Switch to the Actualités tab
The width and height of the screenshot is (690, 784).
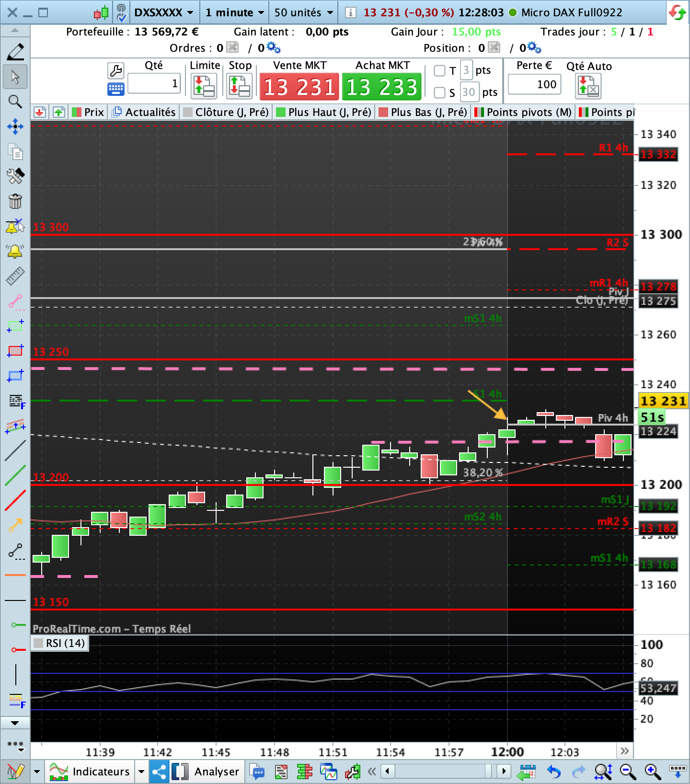pos(144,112)
